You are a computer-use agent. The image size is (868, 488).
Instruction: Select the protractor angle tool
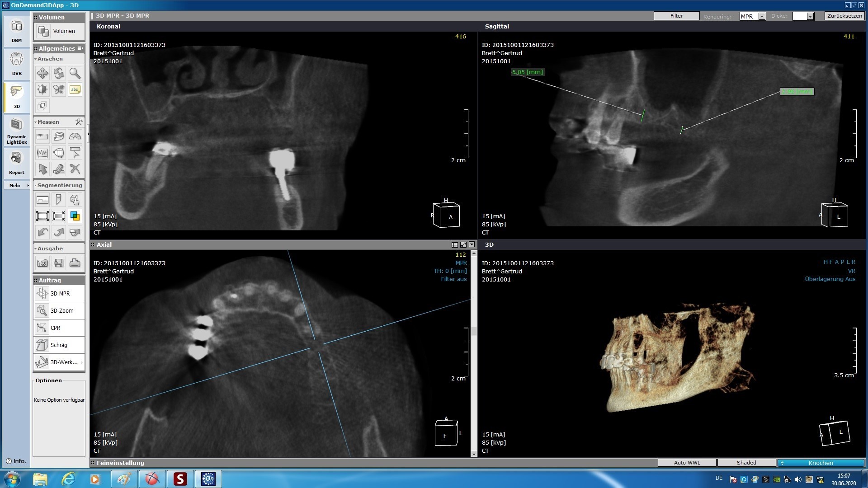pyautogui.click(x=75, y=136)
